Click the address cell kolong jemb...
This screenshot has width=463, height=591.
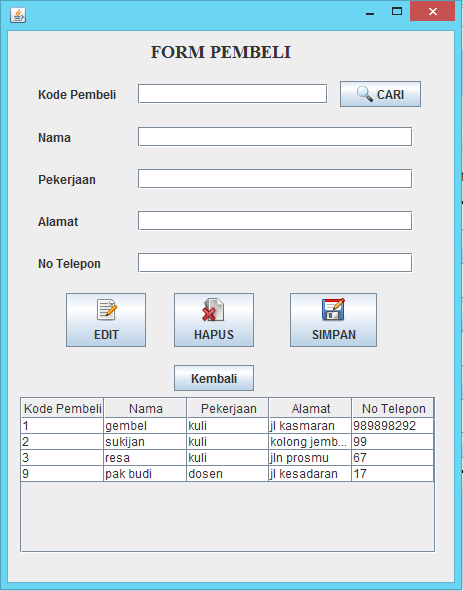click(310, 441)
